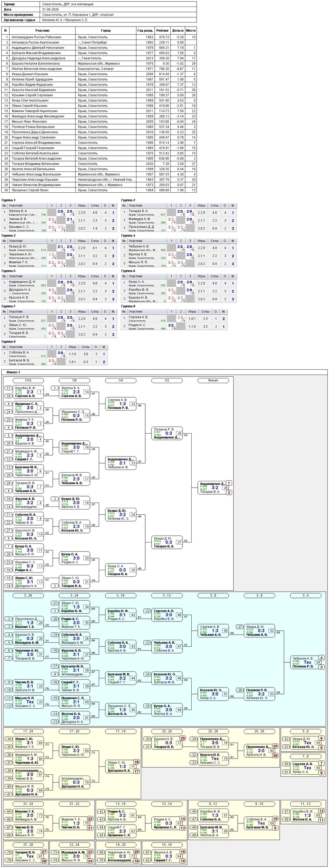Click the "Город" column header
Image resolution: width=329 pixels, height=868 pixels.
106,31
